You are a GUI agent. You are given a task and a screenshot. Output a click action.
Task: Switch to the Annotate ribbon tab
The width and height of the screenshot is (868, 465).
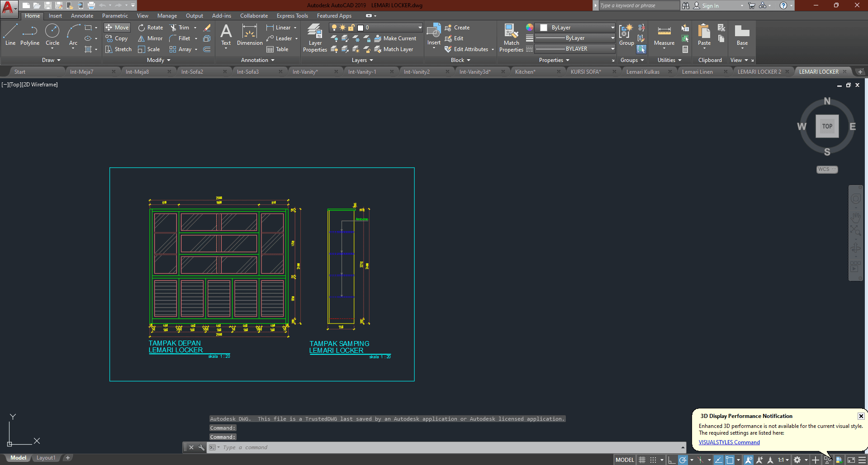[x=82, y=15]
